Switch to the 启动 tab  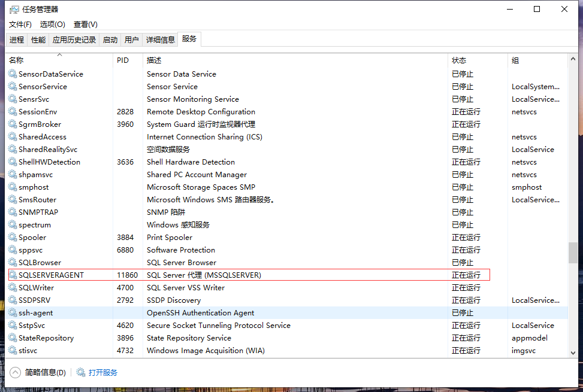pos(110,39)
